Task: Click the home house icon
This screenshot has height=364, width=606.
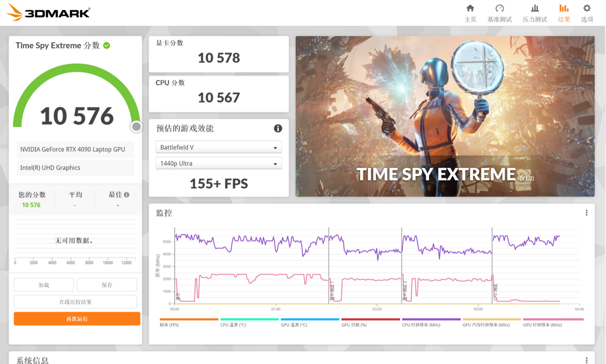Action: coord(470,8)
